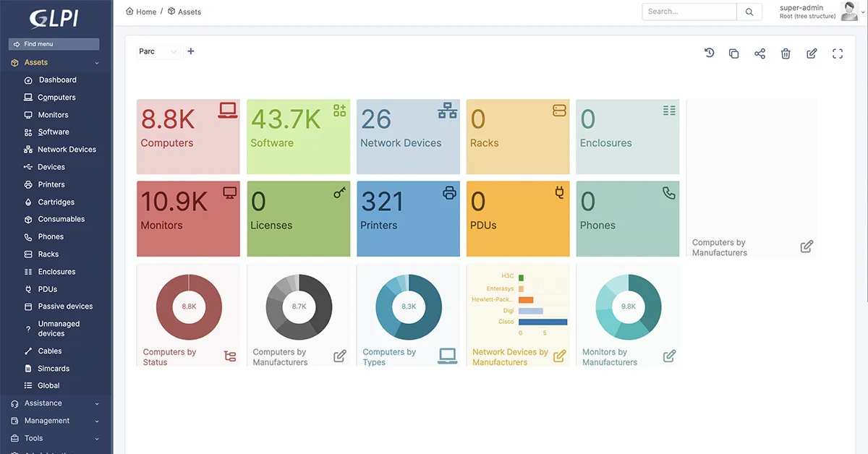868x454 pixels.
Task: Click inside the Search input field
Action: [x=689, y=12]
